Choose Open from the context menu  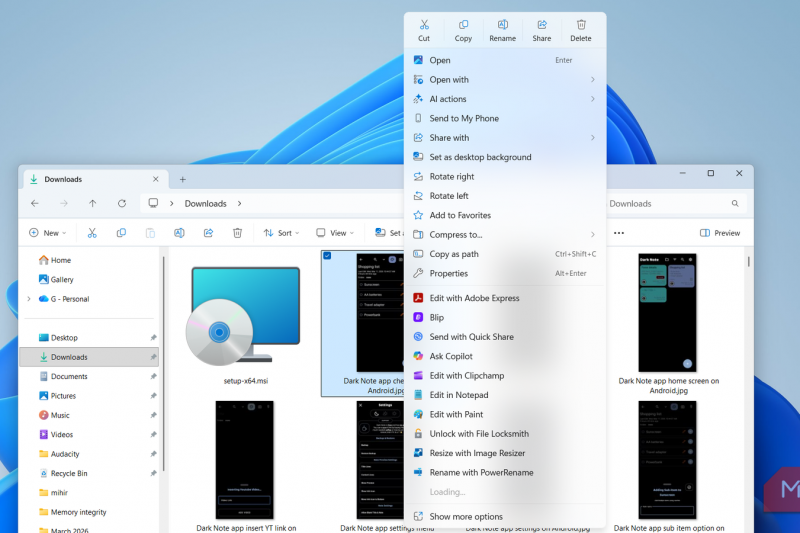click(505, 60)
